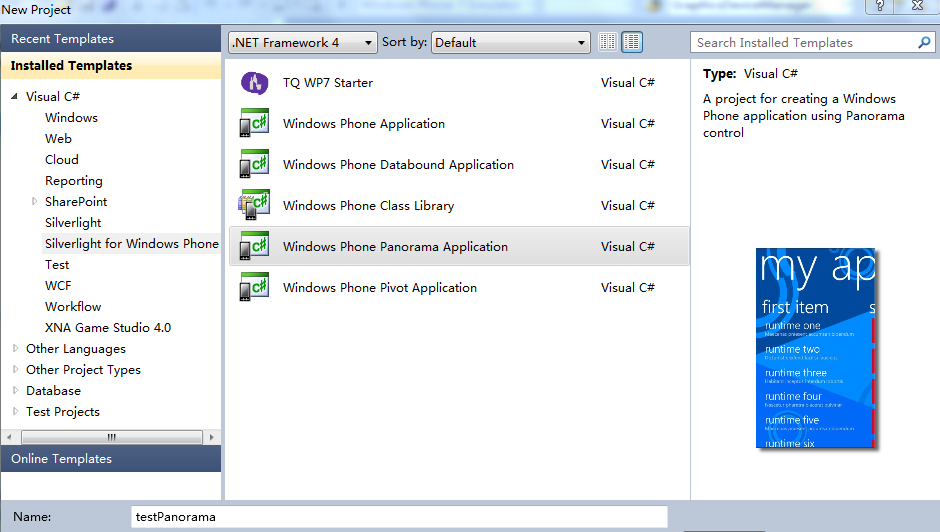Choose Windows Phone Application template name
This screenshot has height=532, width=940.
(364, 124)
